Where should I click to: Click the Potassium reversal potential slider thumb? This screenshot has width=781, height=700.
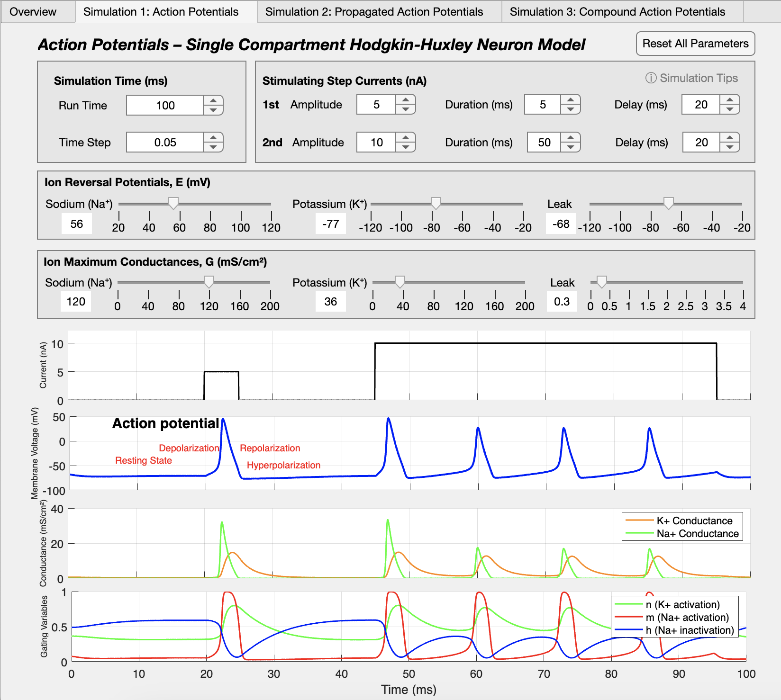[x=436, y=203]
